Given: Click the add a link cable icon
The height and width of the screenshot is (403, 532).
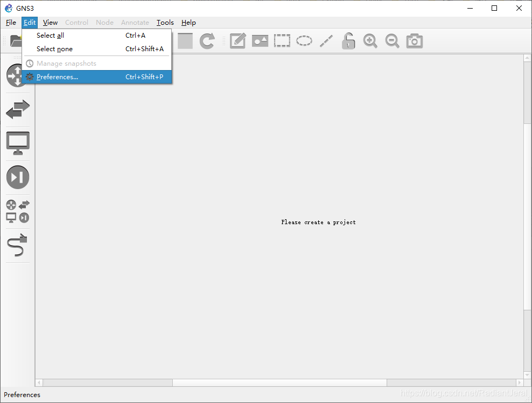Looking at the screenshot, I should coord(18,245).
